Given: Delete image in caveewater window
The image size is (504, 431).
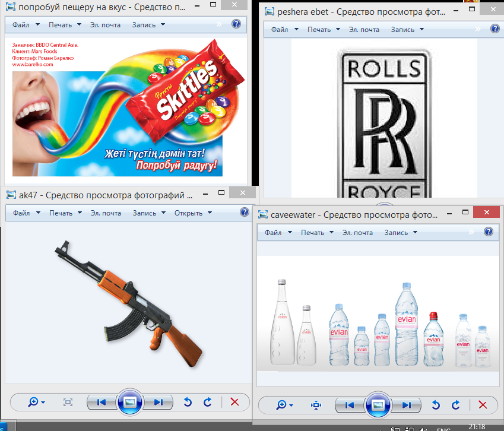Looking at the screenshot, I should click(483, 405).
